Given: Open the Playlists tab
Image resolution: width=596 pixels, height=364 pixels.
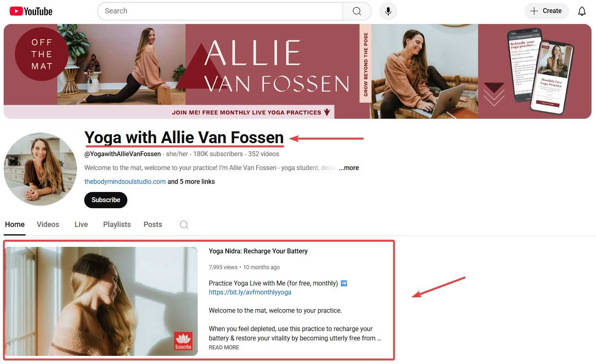Looking at the screenshot, I should [117, 225].
